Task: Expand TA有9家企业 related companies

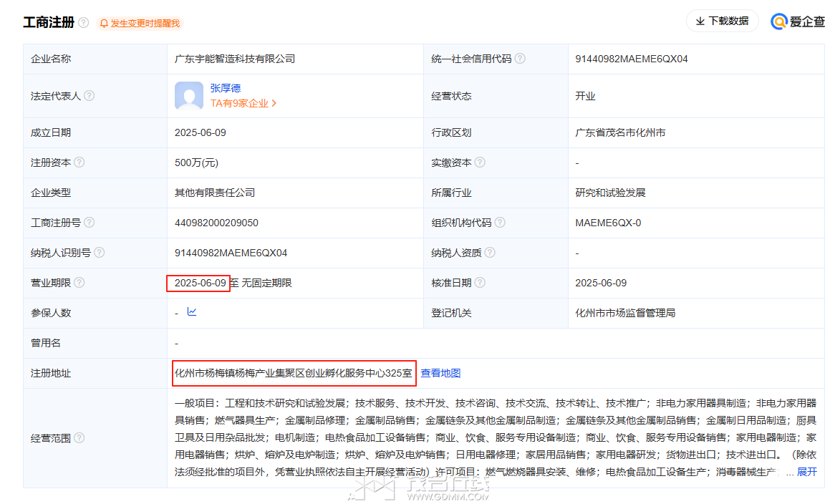Action: 243,103
